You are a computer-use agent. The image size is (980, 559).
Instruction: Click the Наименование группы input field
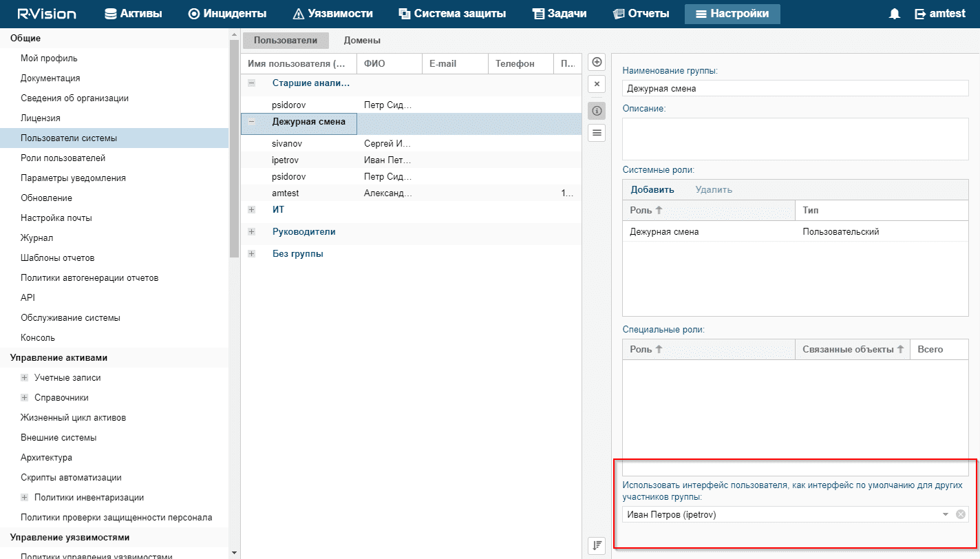coord(795,89)
